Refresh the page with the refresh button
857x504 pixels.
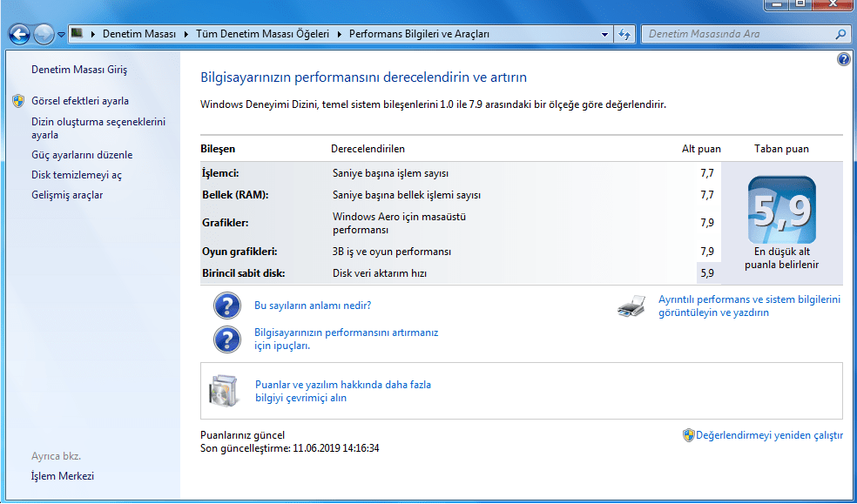[x=624, y=34]
